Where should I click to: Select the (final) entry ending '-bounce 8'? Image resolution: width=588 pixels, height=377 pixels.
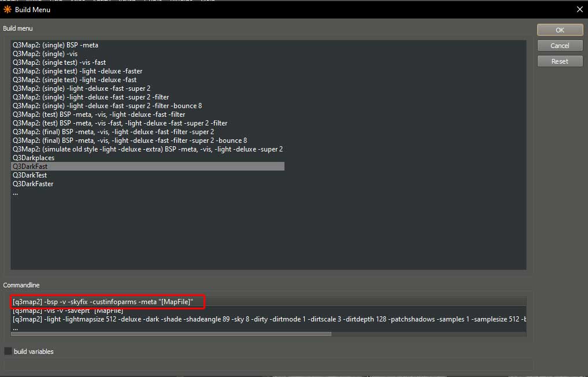click(130, 140)
